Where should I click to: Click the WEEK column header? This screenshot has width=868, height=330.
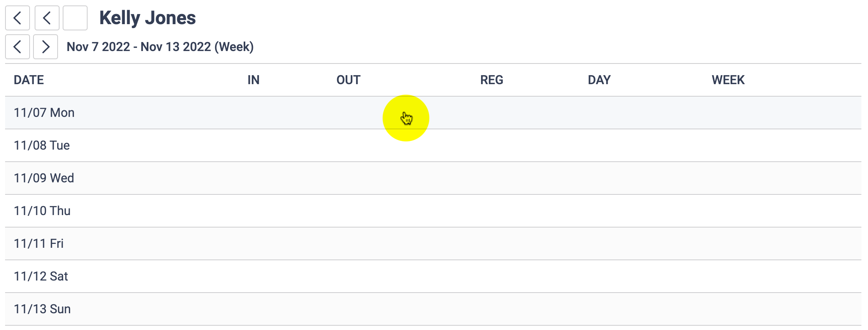728,79
